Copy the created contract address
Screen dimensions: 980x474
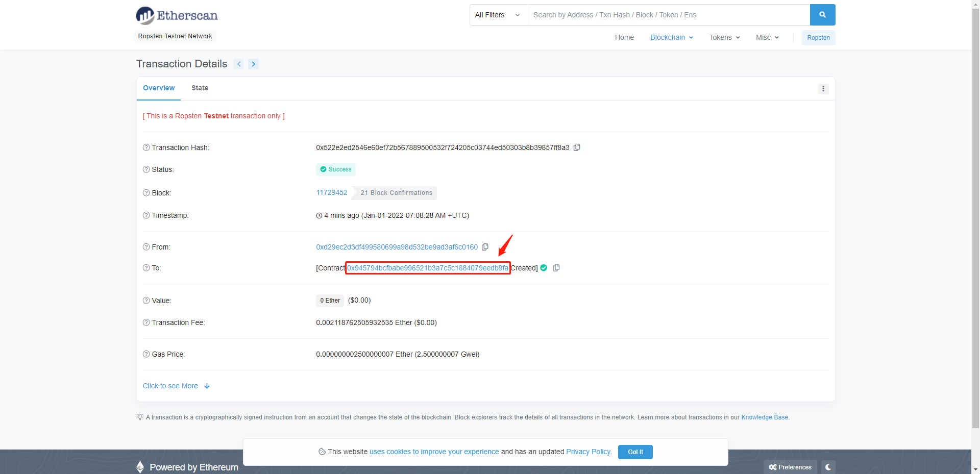(x=556, y=268)
